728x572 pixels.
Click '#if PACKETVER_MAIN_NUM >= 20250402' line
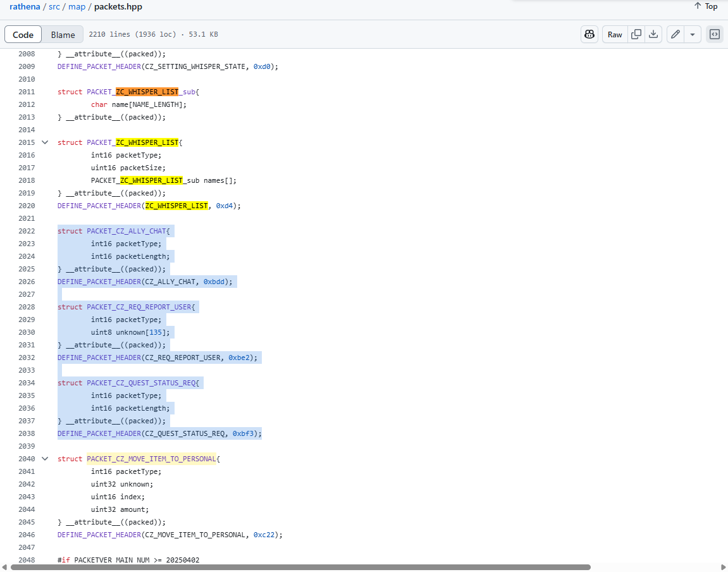coord(128,560)
